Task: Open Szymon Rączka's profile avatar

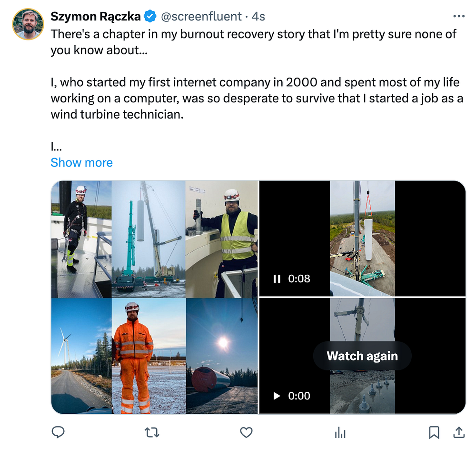Action: [x=29, y=24]
